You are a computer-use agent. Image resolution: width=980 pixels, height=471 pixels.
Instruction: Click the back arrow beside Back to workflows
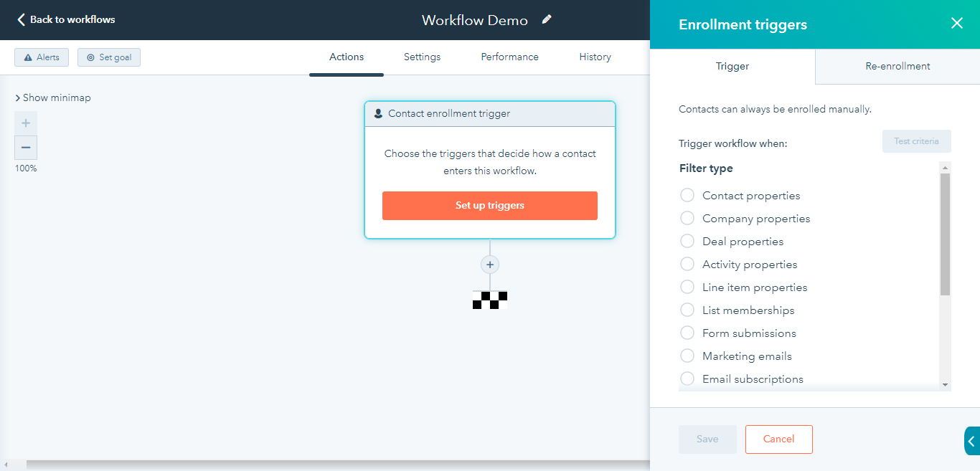click(x=22, y=19)
